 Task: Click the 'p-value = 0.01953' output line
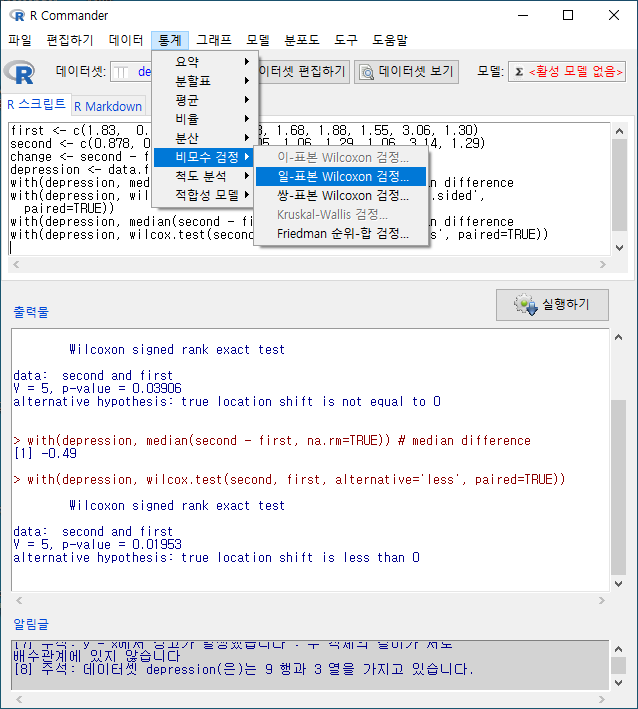pyautogui.click(x=97, y=544)
